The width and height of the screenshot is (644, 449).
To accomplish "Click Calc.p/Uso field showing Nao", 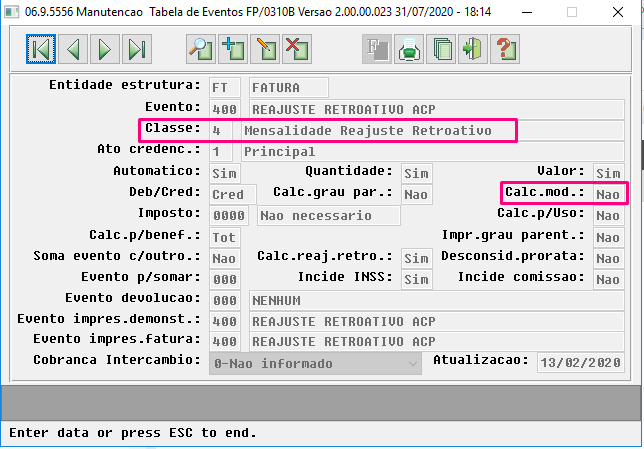I will (x=609, y=216).
